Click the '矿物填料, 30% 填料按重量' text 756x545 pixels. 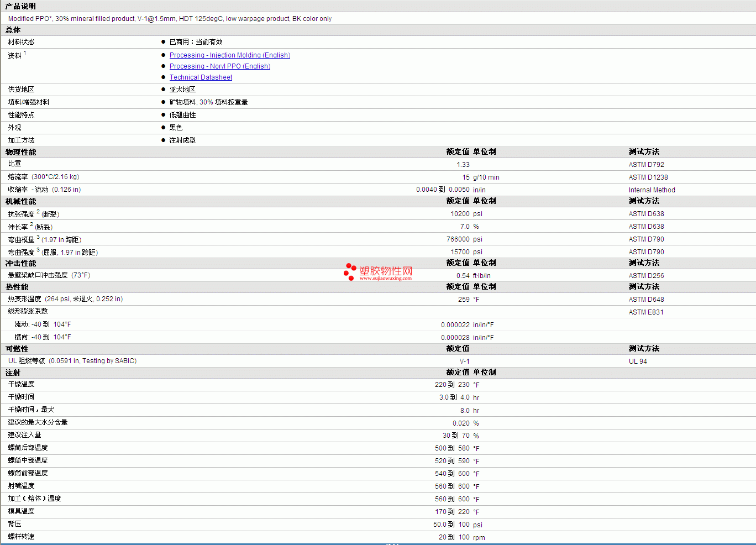tap(208, 102)
